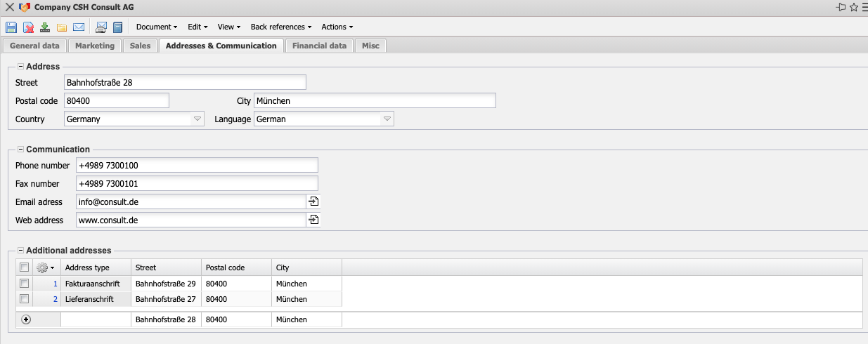
Task: Tick checkbox for Fakturaanschrift address row
Action: click(x=25, y=284)
